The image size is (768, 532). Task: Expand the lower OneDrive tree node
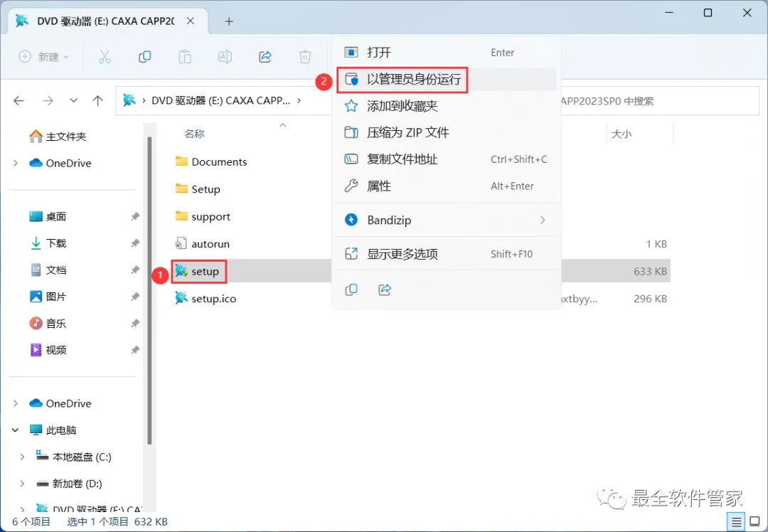pyautogui.click(x=16, y=404)
